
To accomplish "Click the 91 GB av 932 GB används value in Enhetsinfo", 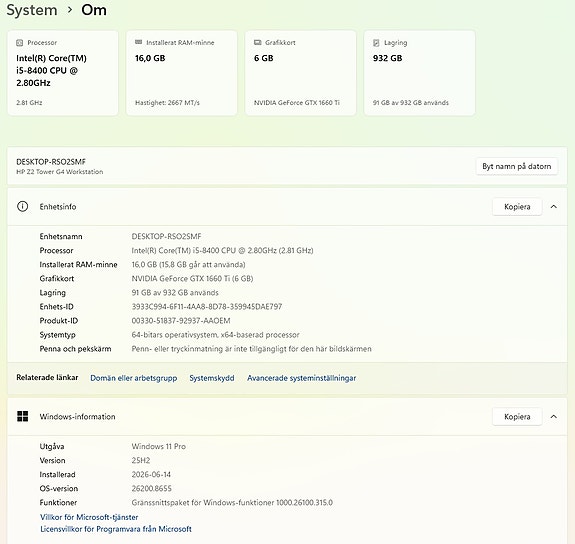I will tap(175, 293).
